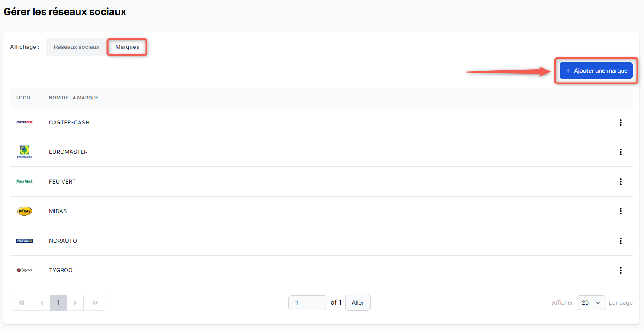Open the three-dot menu for EUROMASTER
Image resolution: width=644 pixels, height=331 pixels.
620,152
